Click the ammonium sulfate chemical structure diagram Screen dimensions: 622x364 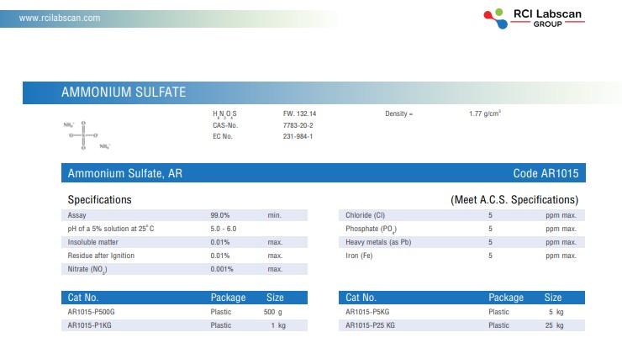coord(86,135)
